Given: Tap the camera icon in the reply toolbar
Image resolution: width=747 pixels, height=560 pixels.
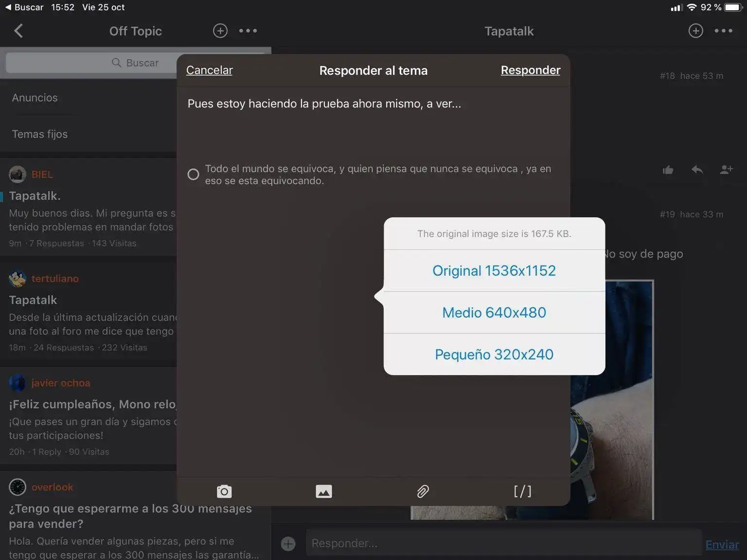Looking at the screenshot, I should tap(224, 491).
